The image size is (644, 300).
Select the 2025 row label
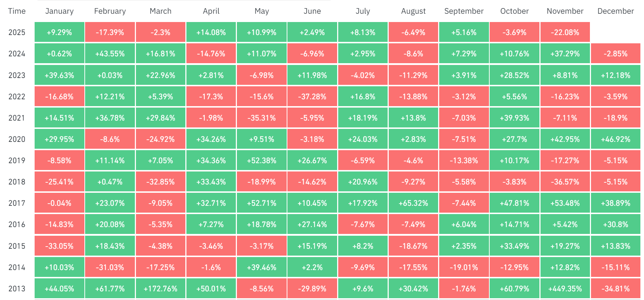(x=17, y=32)
